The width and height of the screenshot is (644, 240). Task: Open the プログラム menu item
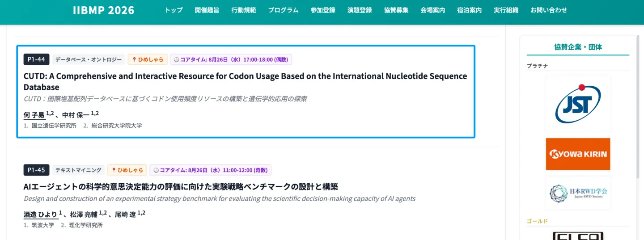284,10
